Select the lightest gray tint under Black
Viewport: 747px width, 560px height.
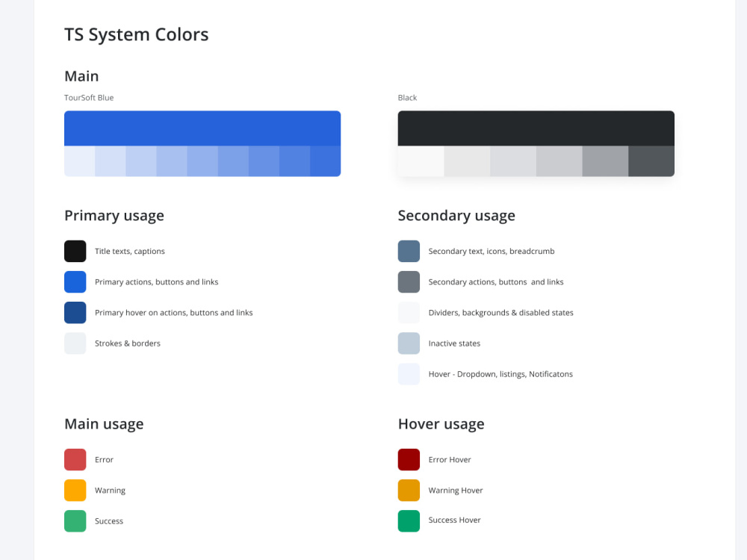[x=421, y=161]
